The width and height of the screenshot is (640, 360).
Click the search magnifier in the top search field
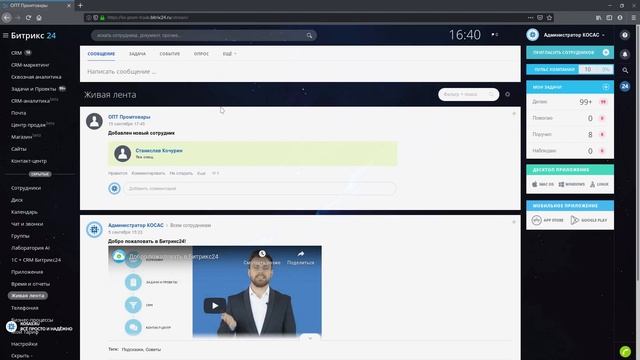click(309, 36)
